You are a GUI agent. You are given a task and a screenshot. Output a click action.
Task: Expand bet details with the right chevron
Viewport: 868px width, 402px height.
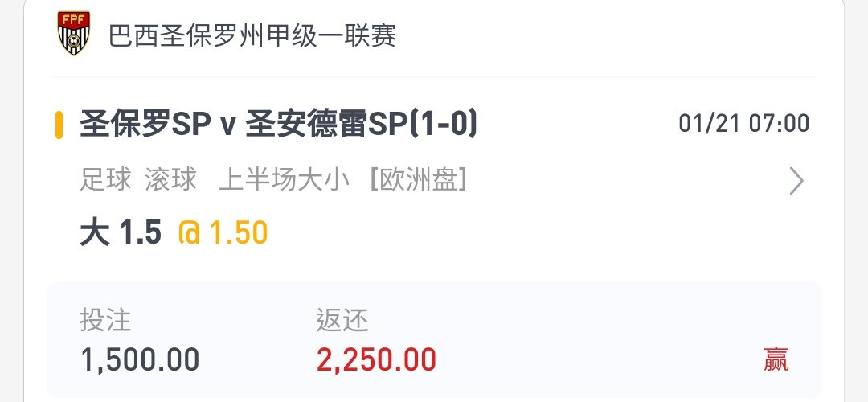796,181
